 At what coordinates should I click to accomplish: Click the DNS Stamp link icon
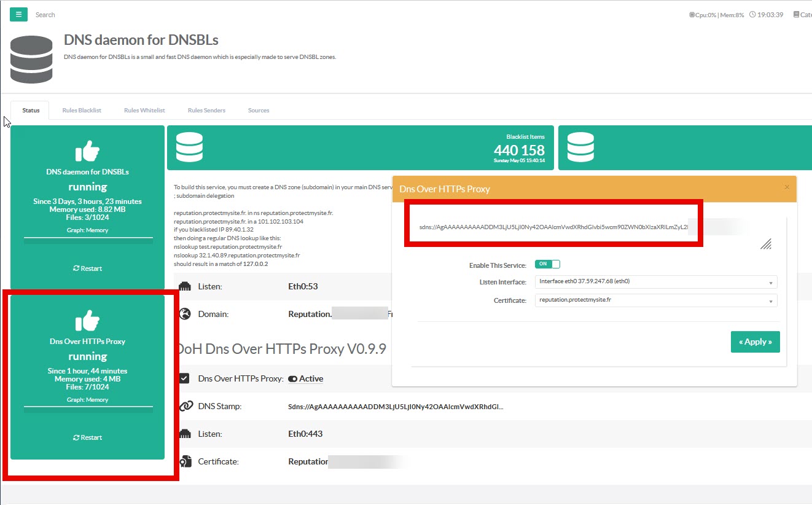(x=185, y=407)
